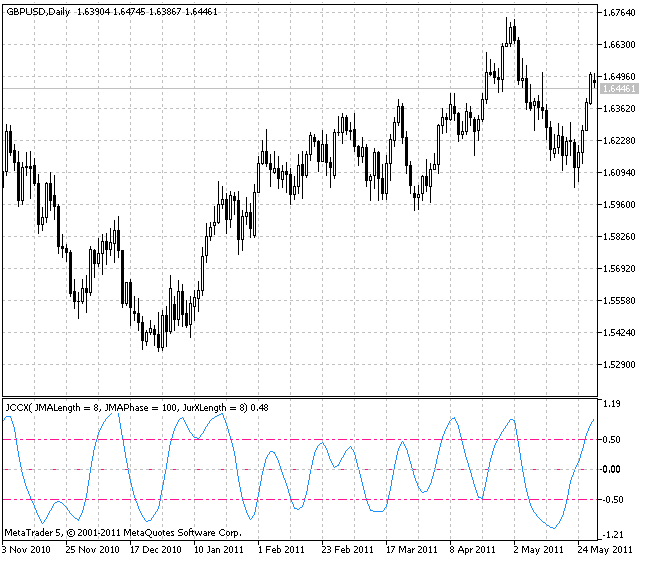Click the 17 Dec 2010 date label
This screenshot has width=650, height=561.
(155, 550)
